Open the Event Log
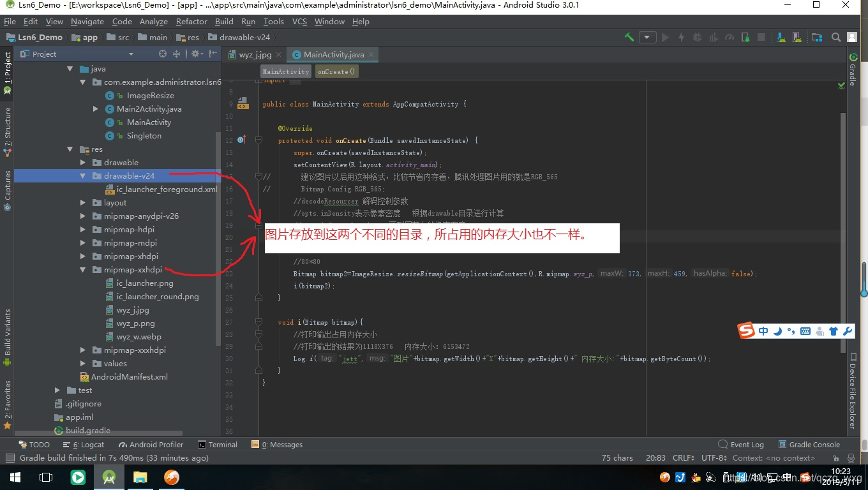 tap(741, 445)
